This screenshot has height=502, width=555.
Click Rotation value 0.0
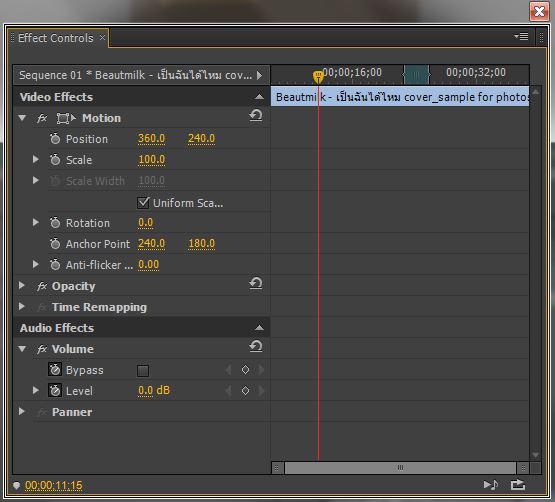(x=145, y=222)
